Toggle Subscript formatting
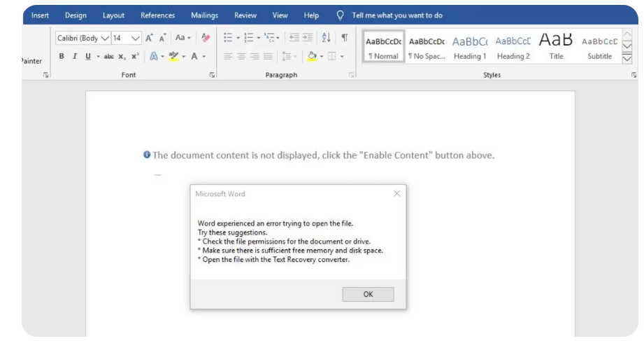 122,56
